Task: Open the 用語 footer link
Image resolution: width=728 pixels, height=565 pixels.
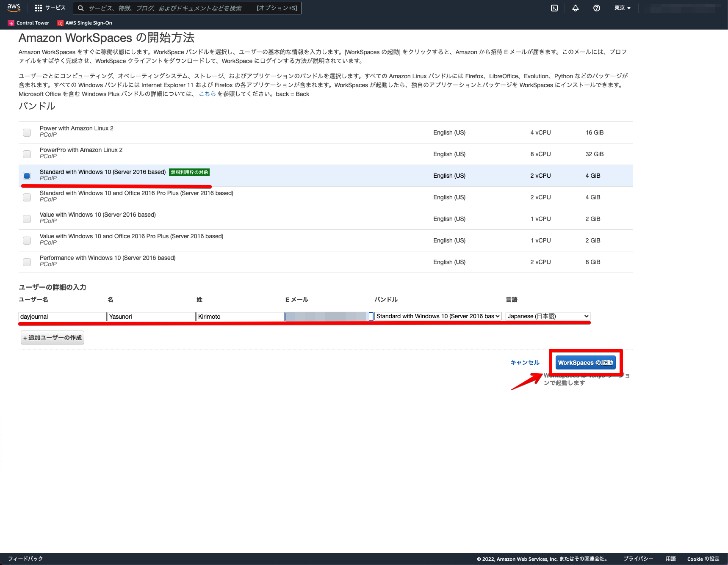Action: tap(671, 559)
